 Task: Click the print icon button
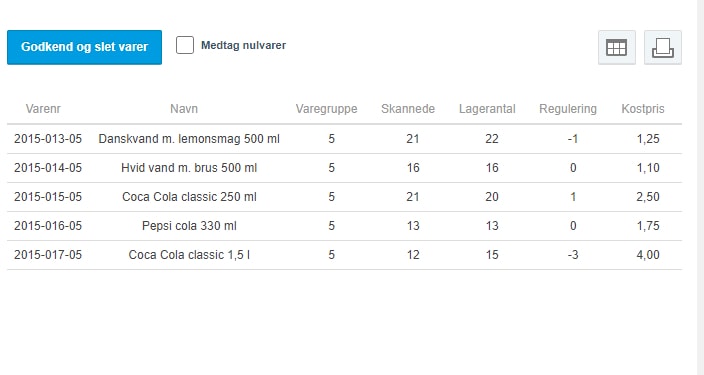tap(663, 48)
